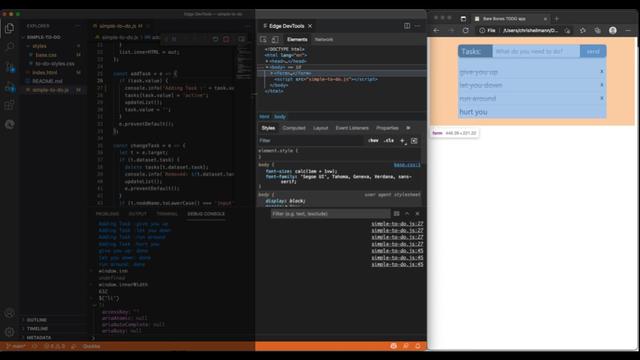Toggle the inspect element tool in DevTools

(263, 40)
